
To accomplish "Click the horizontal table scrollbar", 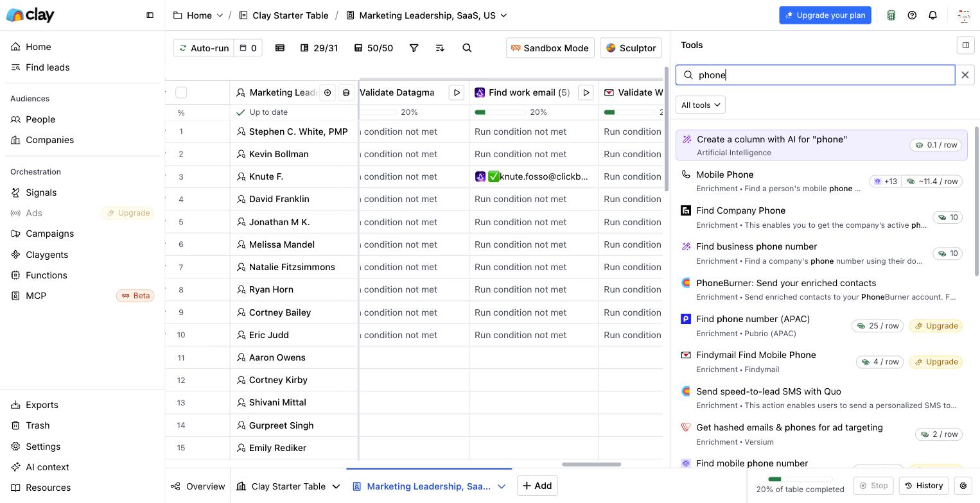I will point(591,464).
